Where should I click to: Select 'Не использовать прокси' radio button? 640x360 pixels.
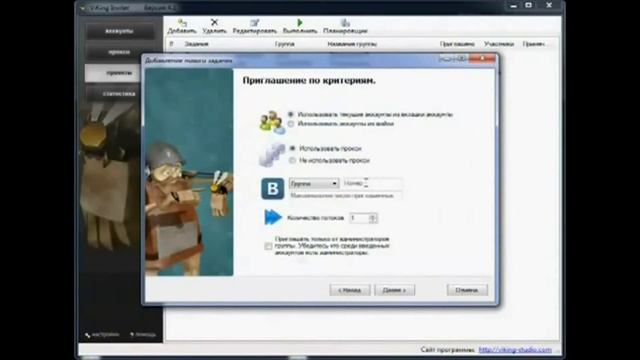[x=292, y=160]
